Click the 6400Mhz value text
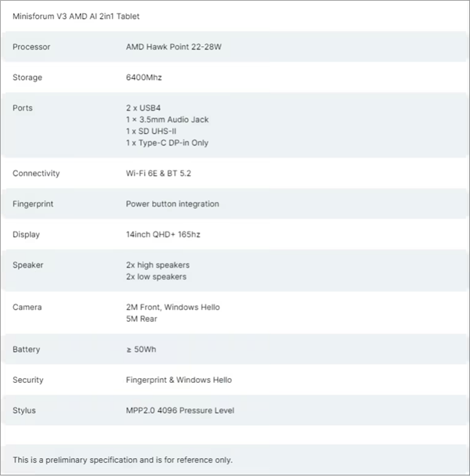470x476 pixels. click(x=144, y=78)
